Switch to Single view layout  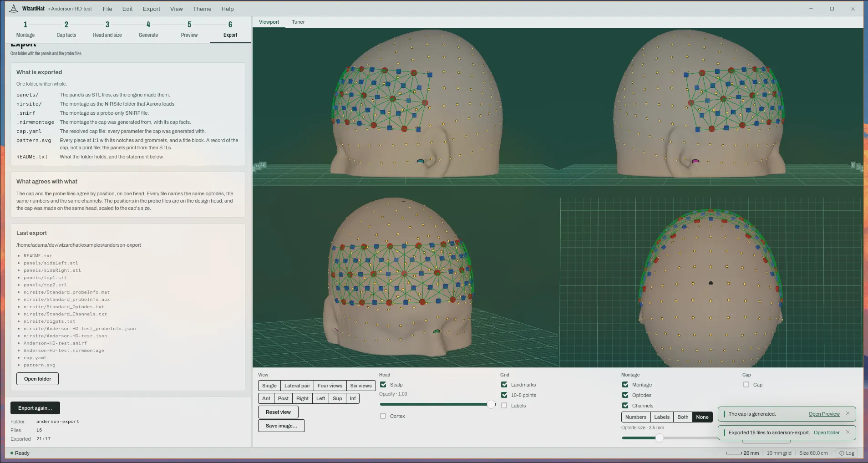coord(269,386)
